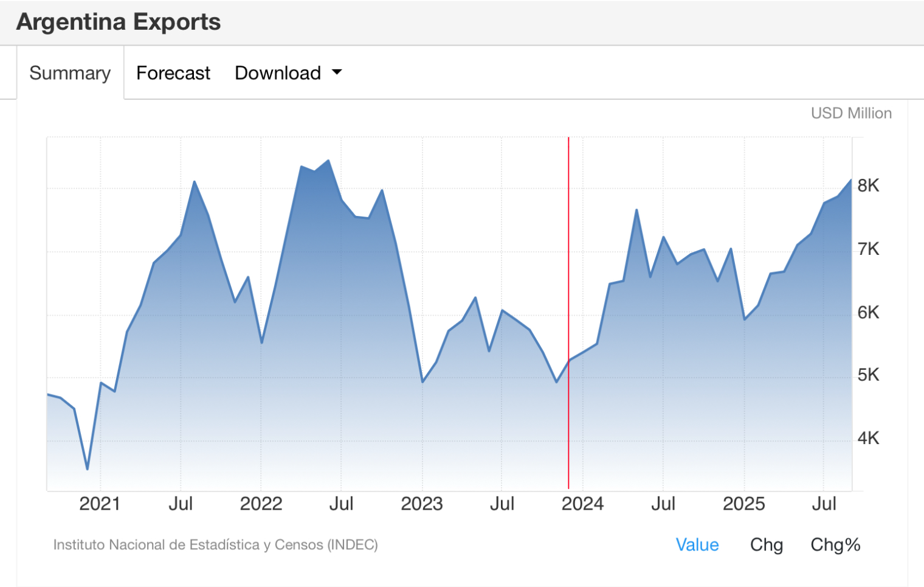Click the lowest data point before 2021
The height and width of the screenshot is (587, 924).
click(x=88, y=469)
